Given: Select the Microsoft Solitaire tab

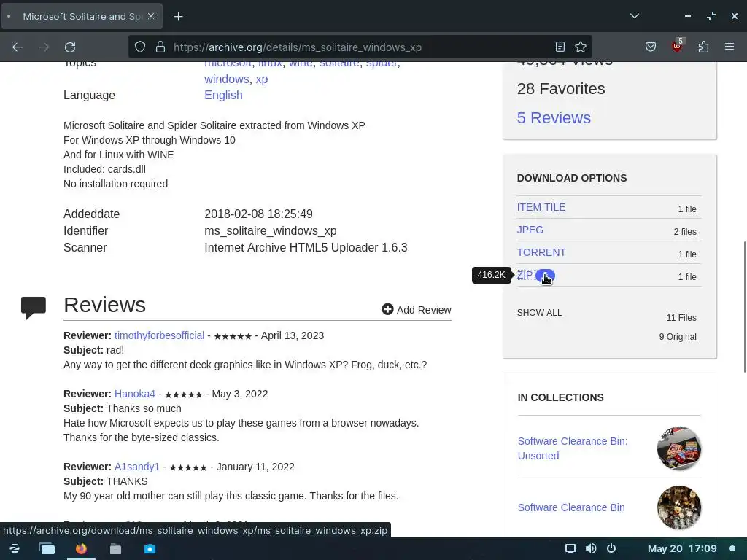Looking at the screenshot, I should (x=82, y=16).
